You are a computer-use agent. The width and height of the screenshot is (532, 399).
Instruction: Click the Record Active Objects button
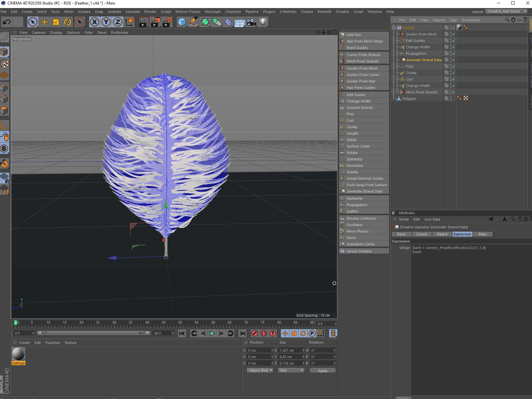(x=254, y=333)
